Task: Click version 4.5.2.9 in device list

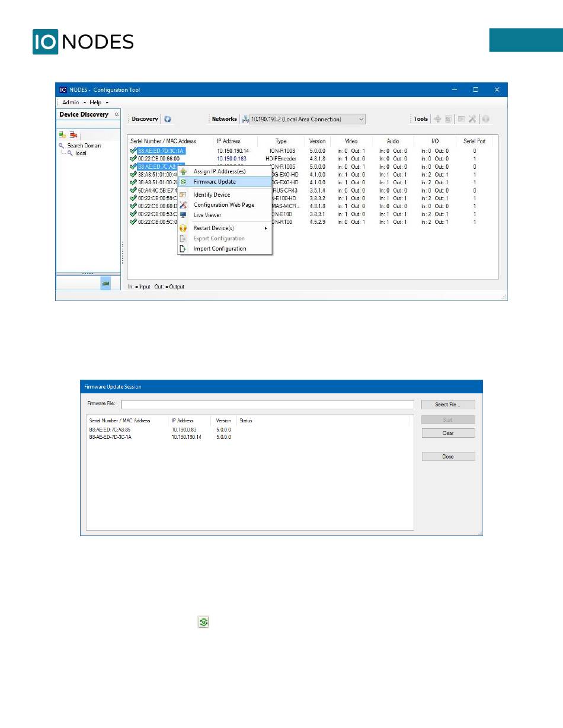Action: (x=317, y=222)
